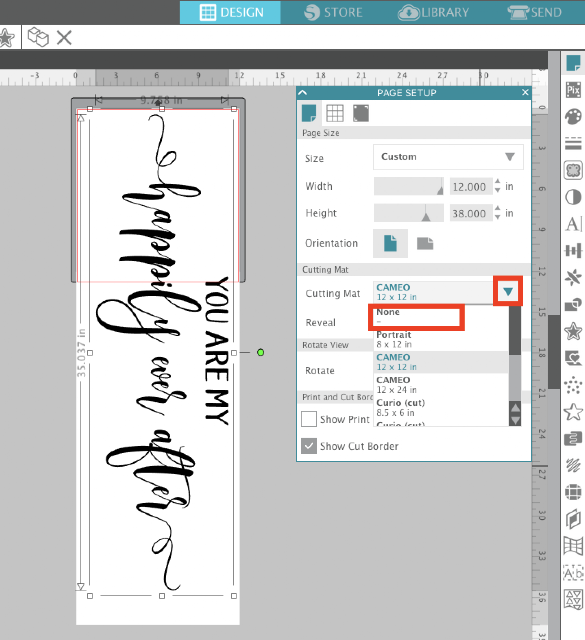This screenshot has height=640, width=585.
Task: Open the Line Style panel icon
Action: (573, 143)
